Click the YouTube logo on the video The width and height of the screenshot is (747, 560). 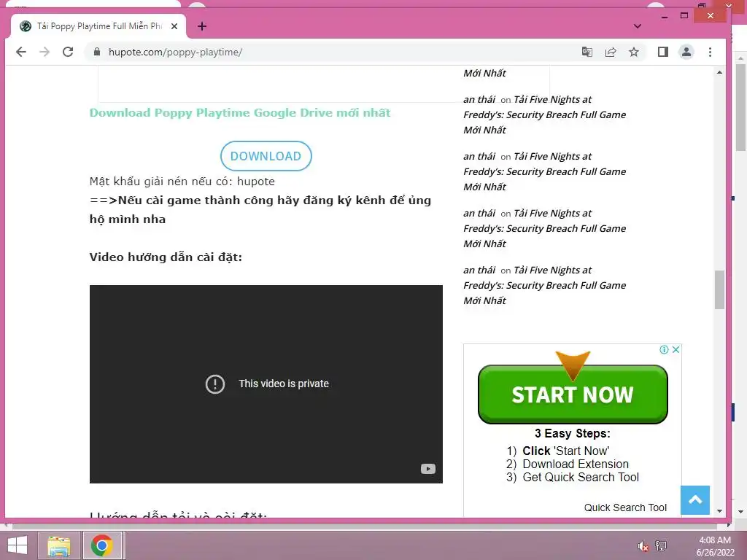pos(427,469)
